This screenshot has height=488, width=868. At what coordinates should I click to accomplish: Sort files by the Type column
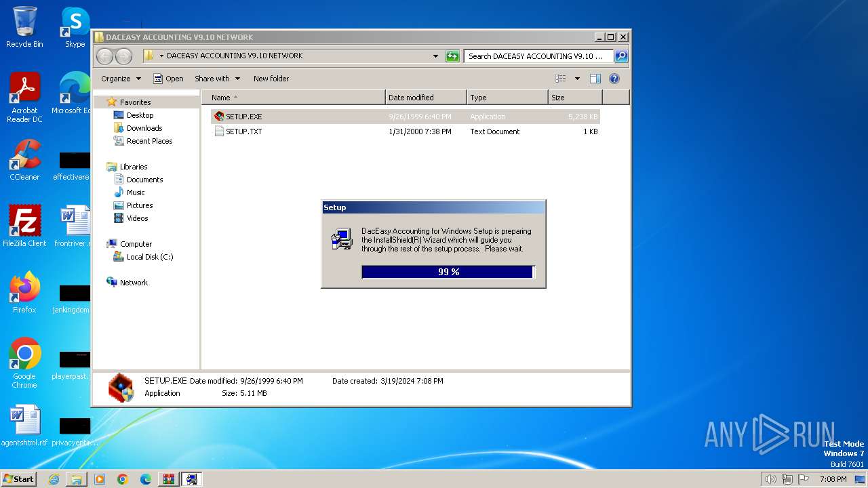point(507,98)
